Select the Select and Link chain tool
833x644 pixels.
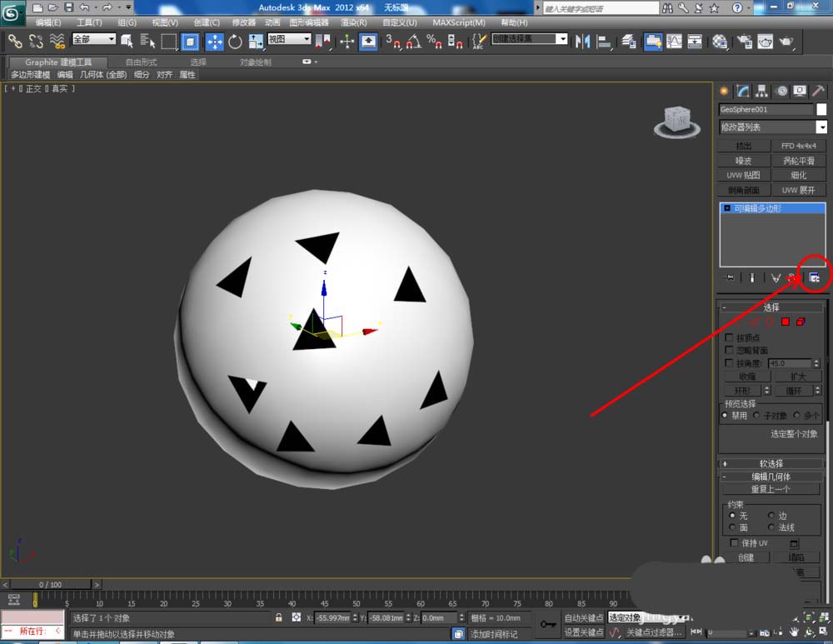coord(15,41)
